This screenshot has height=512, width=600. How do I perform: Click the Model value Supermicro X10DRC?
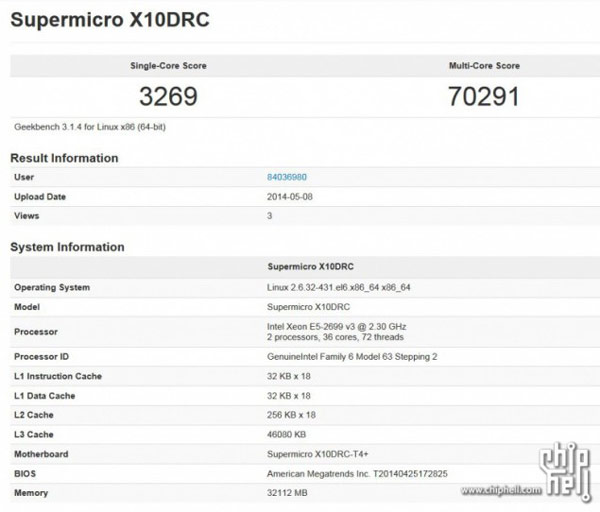point(308,307)
